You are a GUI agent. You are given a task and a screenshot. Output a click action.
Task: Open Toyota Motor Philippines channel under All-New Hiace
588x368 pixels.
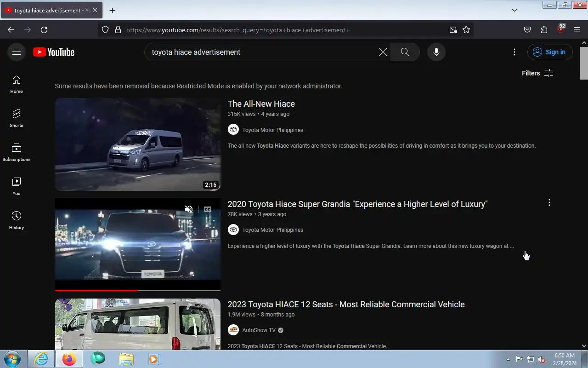point(272,130)
